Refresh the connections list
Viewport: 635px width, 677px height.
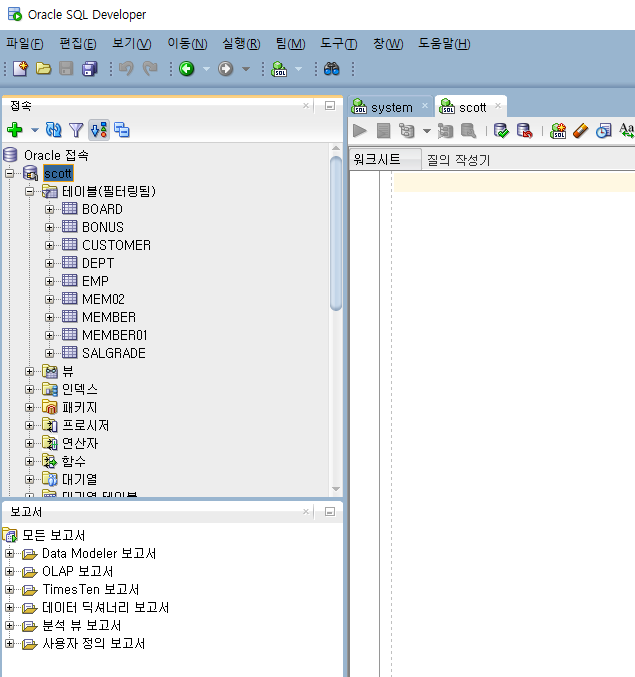[54, 130]
